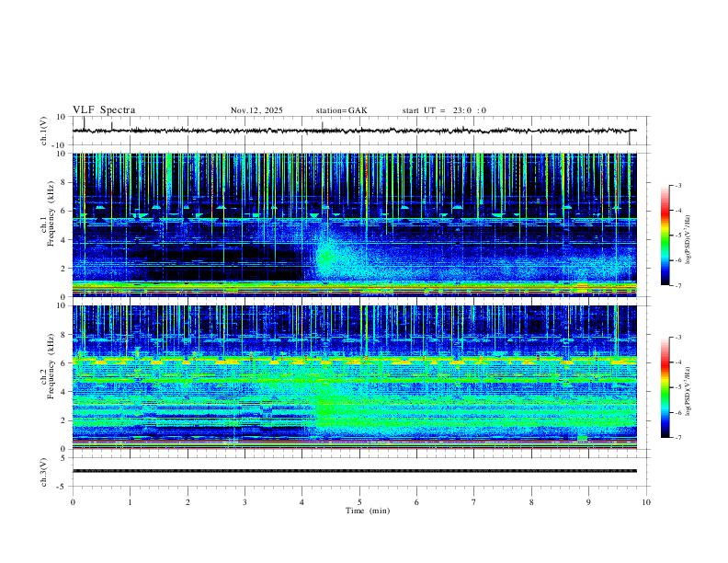This screenshot has width=728, height=563.
Task: Click the time axis tick label "7"
Action: pos(474,502)
